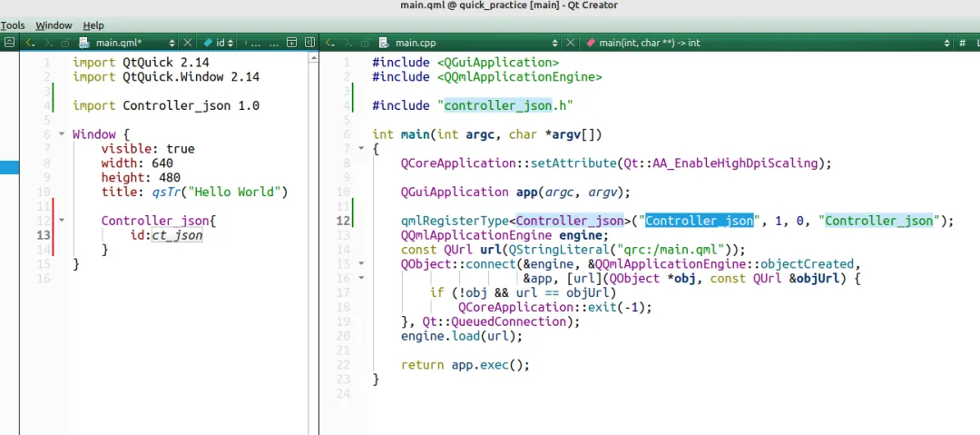Click line number 12 in main.cpp gutter
This screenshot has width=980, height=435.
click(x=343, y=221)
